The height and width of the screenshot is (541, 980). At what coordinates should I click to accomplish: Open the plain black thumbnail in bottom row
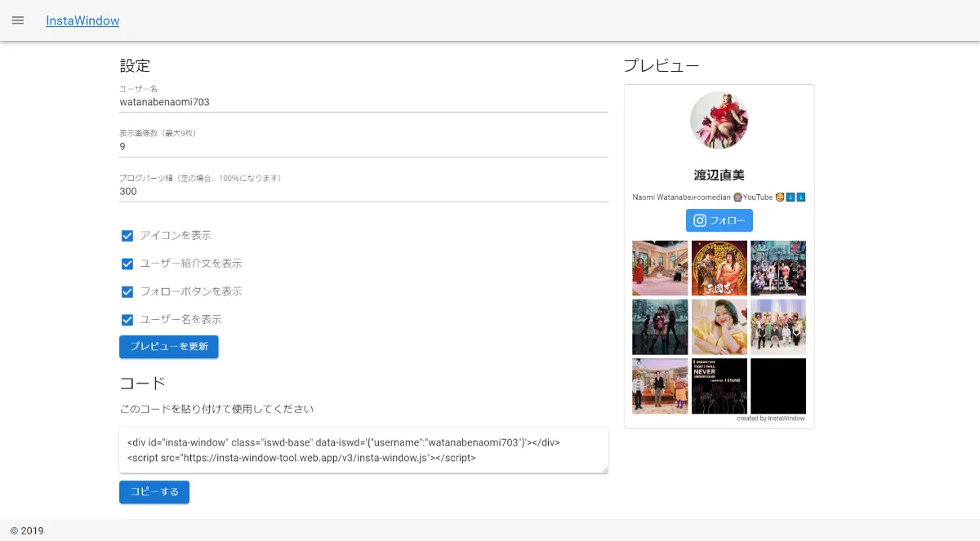pyautogui.click(x=778, y=386)
